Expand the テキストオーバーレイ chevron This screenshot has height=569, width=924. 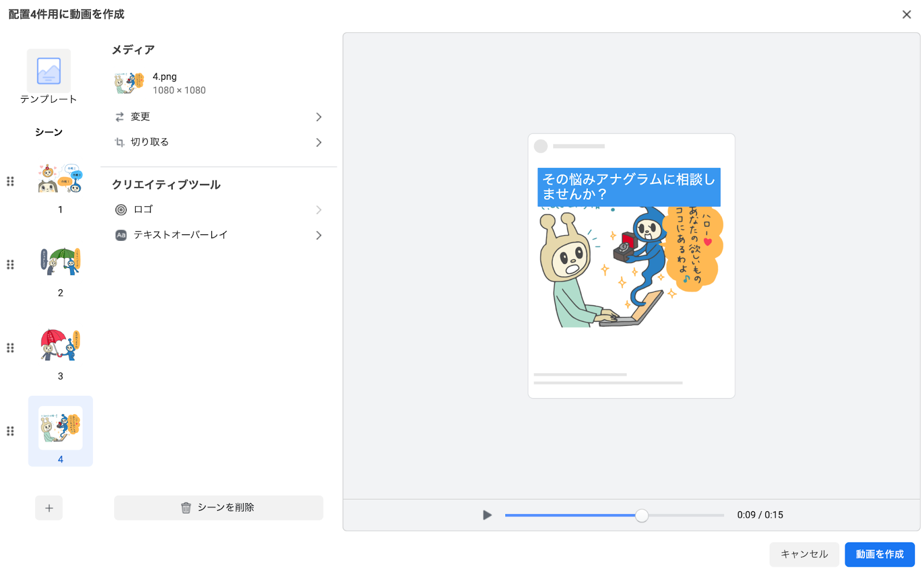319,236
